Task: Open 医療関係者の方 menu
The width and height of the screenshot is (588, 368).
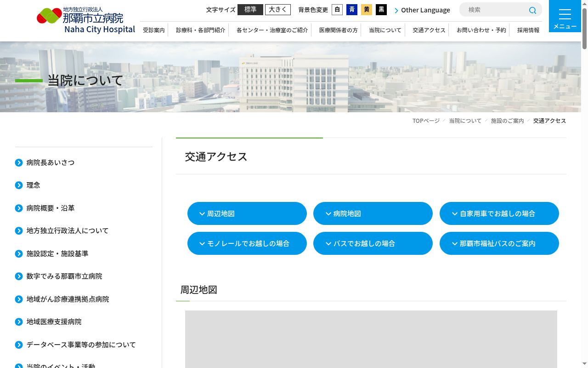Action: [x=339, y=30]
